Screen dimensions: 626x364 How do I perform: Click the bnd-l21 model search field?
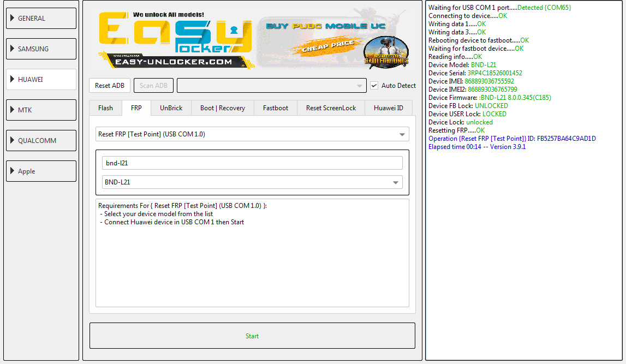pos(252,163)
